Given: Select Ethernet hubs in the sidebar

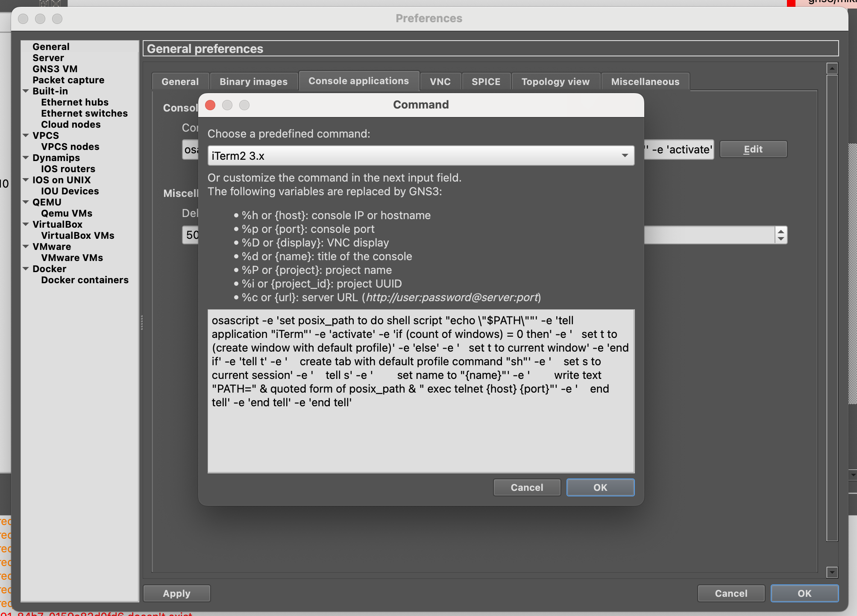Looking at the screenshot, I should (x=74, y=102).
